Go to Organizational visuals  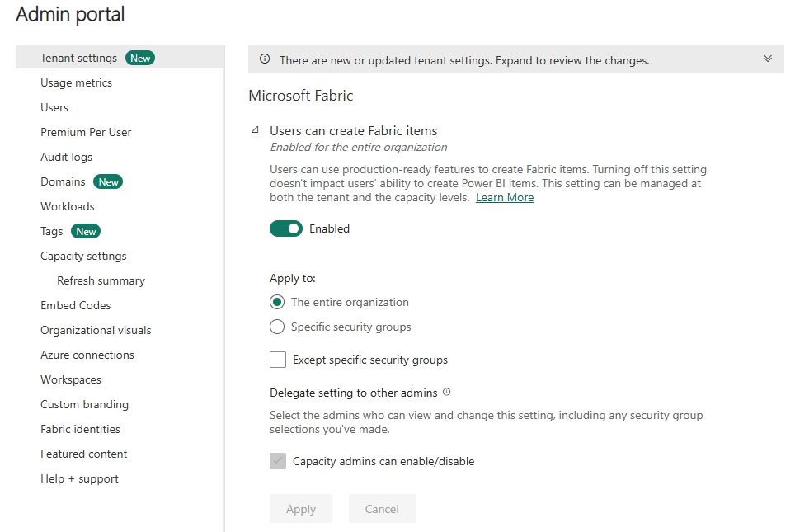click(x=96, y=330)
